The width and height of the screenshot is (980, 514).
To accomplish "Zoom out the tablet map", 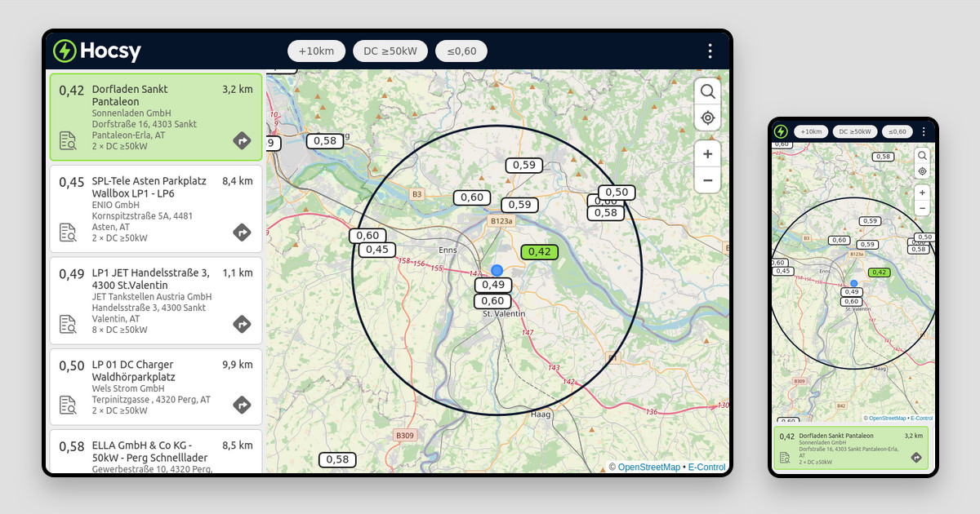I will (x=708, y=180).
